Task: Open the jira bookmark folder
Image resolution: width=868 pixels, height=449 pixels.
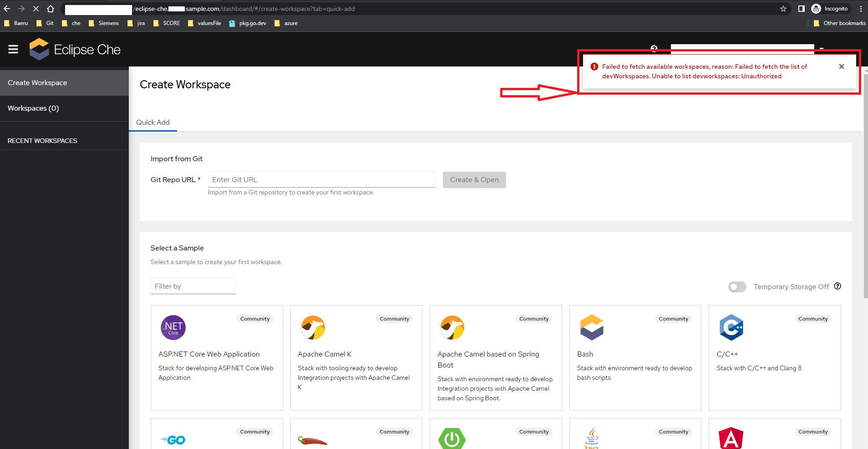Action: click(136, 23)
